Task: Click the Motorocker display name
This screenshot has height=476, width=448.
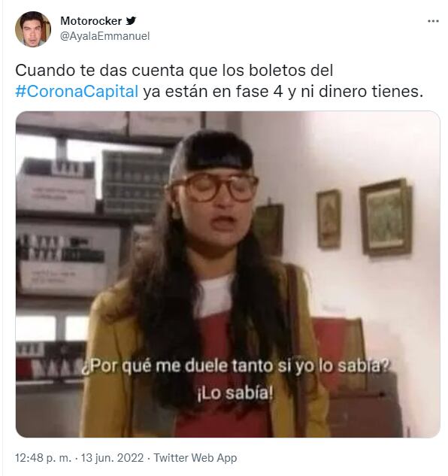Action: [91, 20]
